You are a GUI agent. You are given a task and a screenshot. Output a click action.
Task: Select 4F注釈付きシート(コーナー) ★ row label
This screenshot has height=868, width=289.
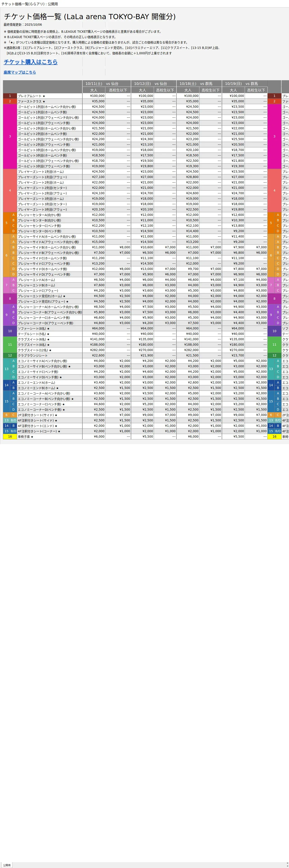click(x=50, y=431)
